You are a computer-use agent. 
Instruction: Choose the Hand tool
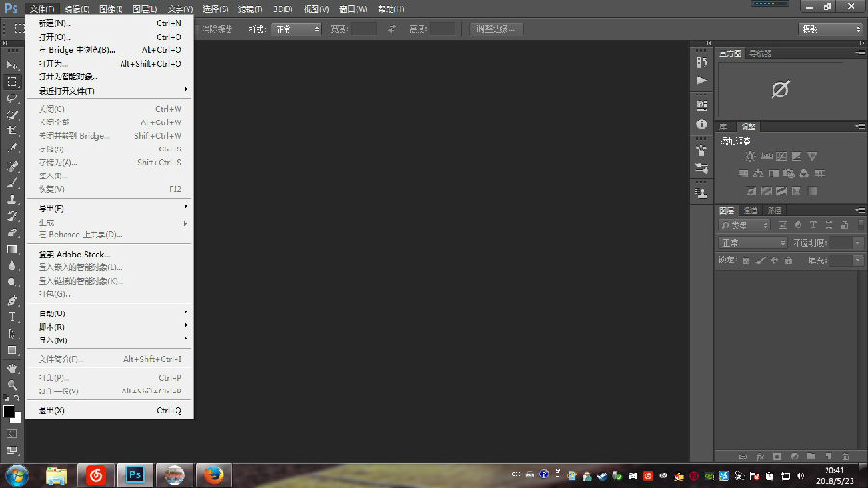coord(13,368)
